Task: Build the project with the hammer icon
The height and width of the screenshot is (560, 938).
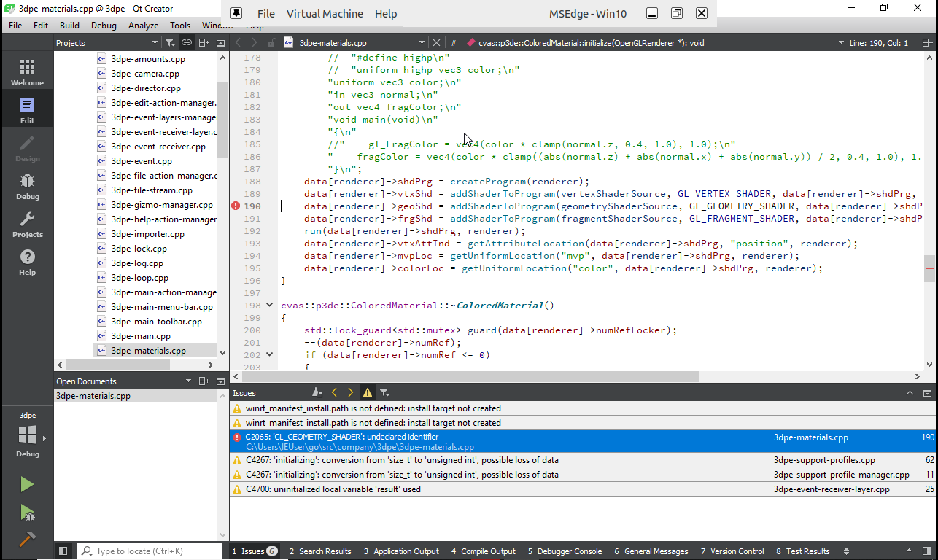Action: point(27,540)
